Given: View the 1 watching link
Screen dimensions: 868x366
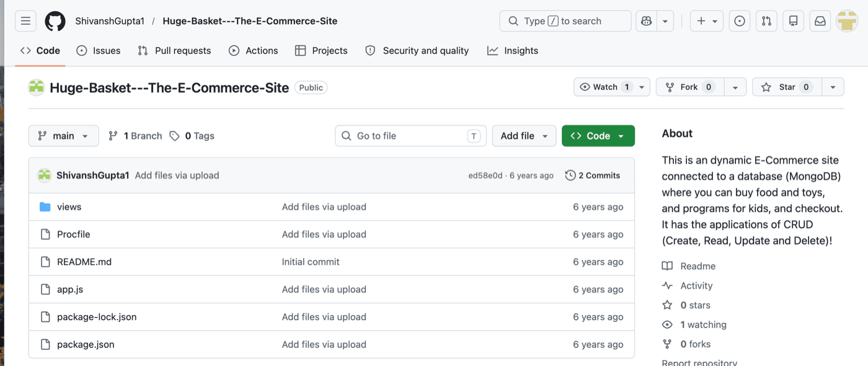Looking at the screenshot, I should pos(694,325).
